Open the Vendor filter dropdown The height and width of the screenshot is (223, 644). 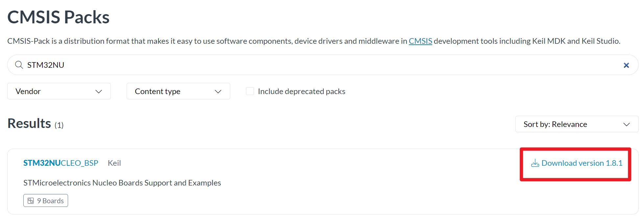tap(59, 91)
